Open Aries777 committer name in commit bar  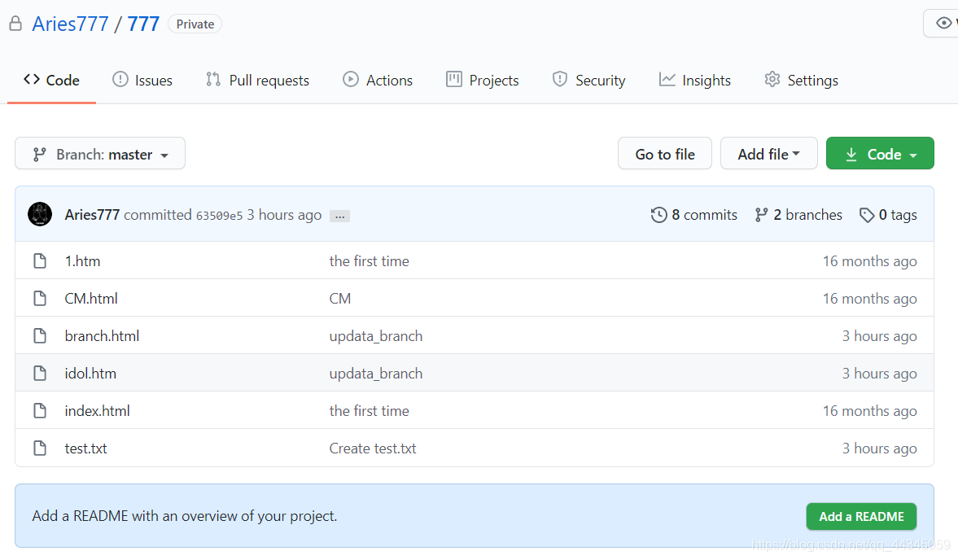click(x=92, y=215)
